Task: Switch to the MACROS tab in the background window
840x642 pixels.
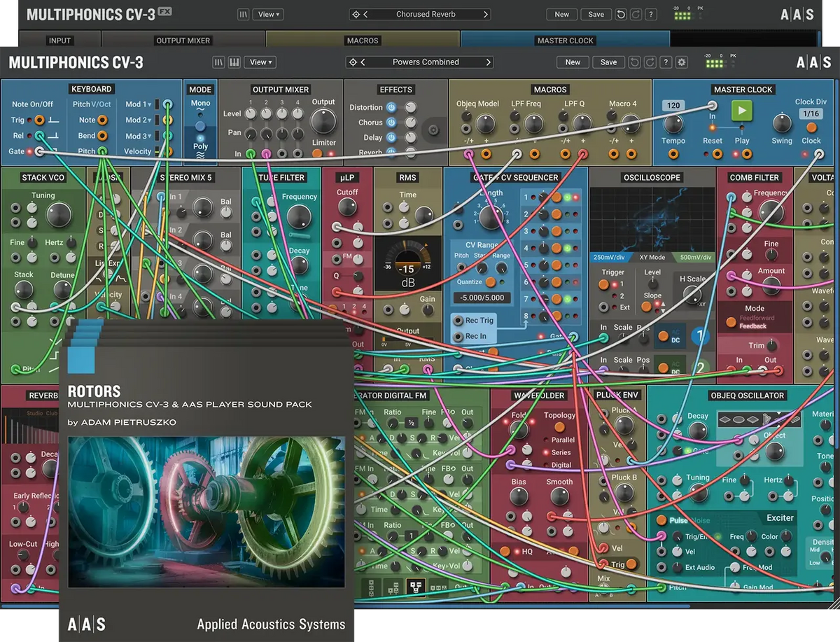Action: (x=363, y=41)
